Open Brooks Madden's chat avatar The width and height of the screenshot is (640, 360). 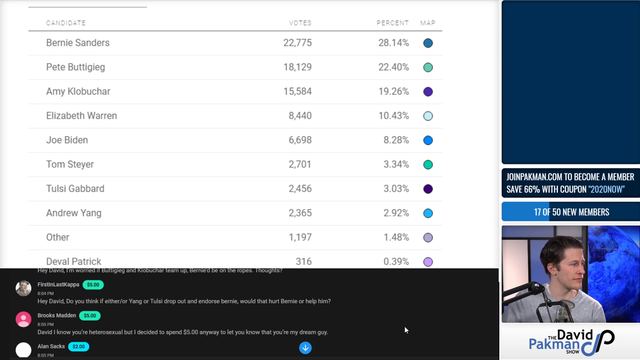point(23,319)
